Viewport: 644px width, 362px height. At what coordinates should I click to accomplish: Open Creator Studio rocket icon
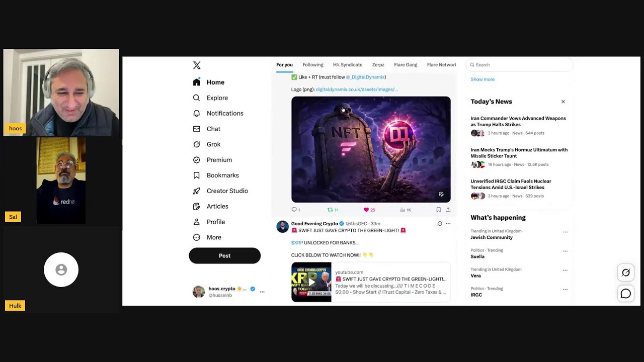click(197, 191)
